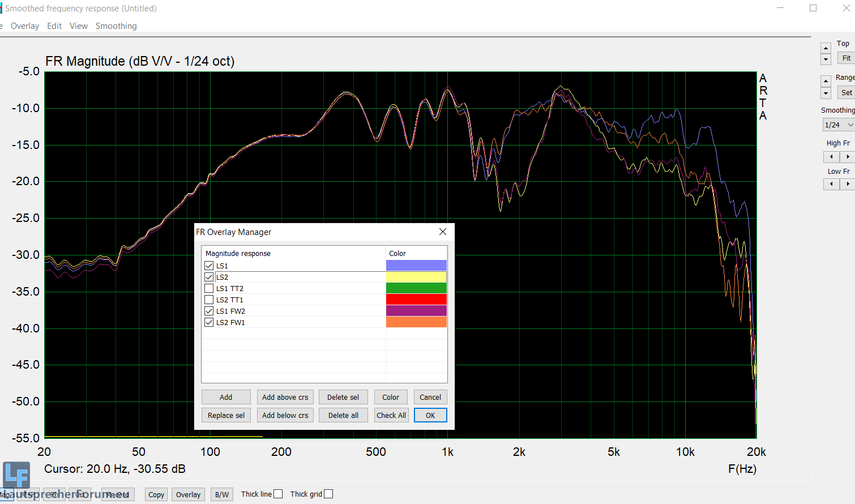Click the Range down arrow stepper
This screenshot has height=504, width=855.
point(826,93)
